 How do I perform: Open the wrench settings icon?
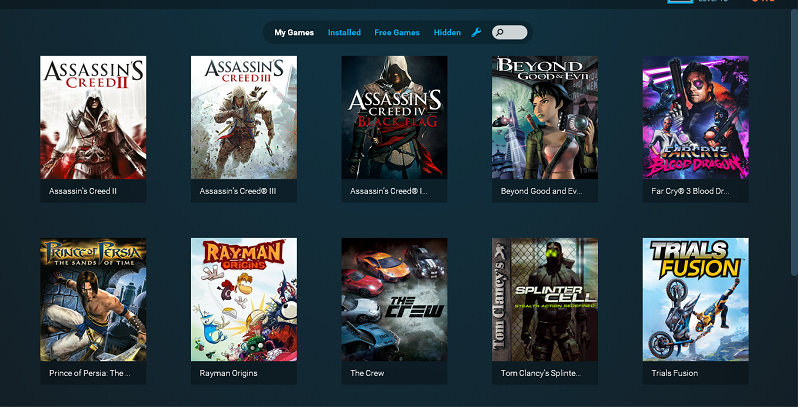476,33
